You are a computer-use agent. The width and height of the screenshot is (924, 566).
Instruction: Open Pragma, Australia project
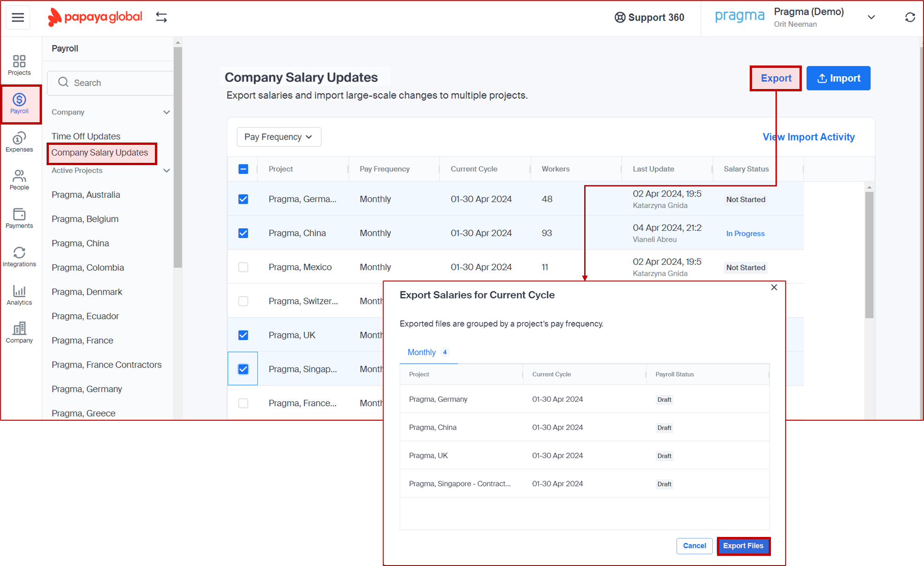(x=86, y=195)
